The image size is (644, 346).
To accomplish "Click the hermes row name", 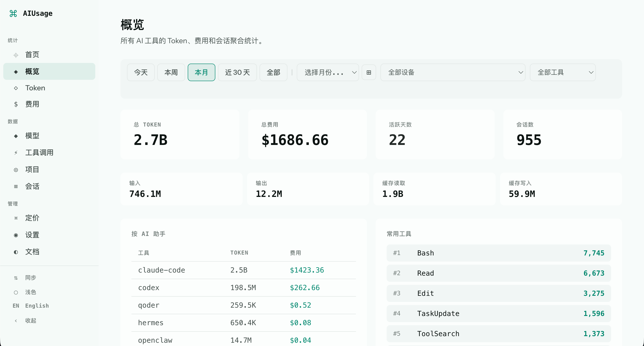I will pos(151,323).
